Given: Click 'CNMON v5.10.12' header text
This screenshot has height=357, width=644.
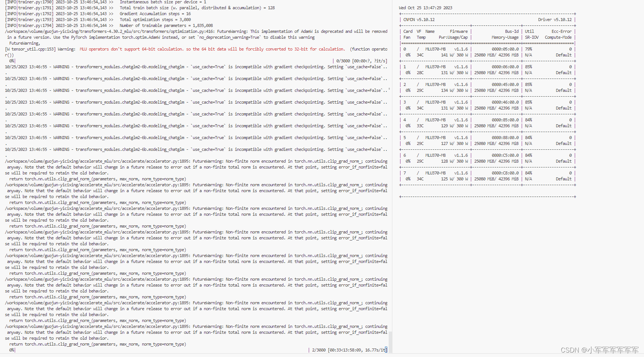Looking at the screenshot, I should [419, 20].
